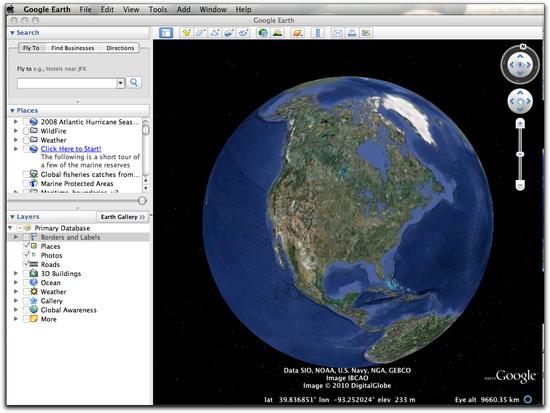Screen dimensions: 550x413
Task: Uncheck the Photos layer checkbox
Action: [x=26, y=255]
